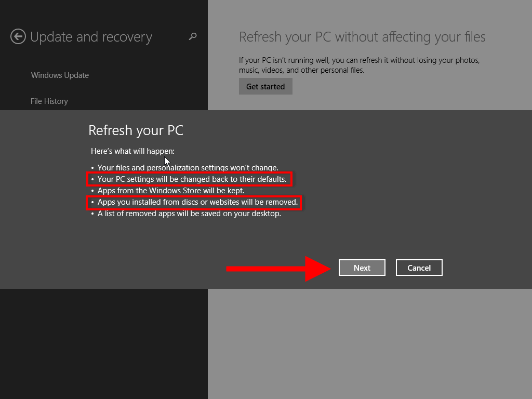Open the search magnifier icon
Image resolution: width=532 pixels, height=399 pixels.
[193, 36]
